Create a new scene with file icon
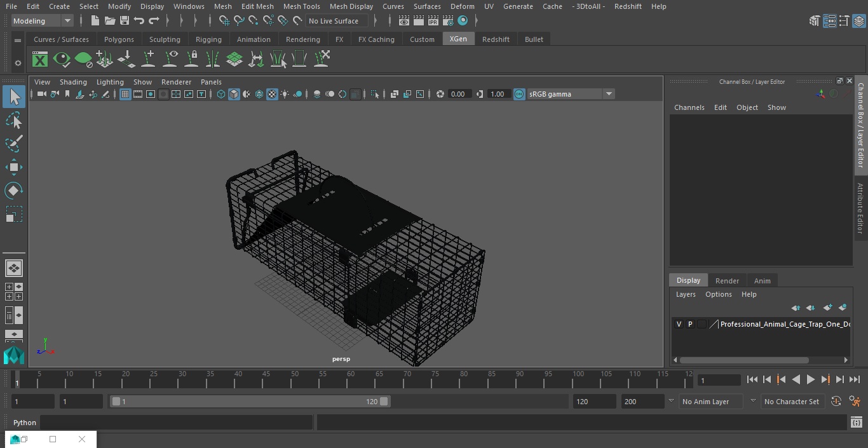This screenshot has height=448, width=868. pos(95,21)
